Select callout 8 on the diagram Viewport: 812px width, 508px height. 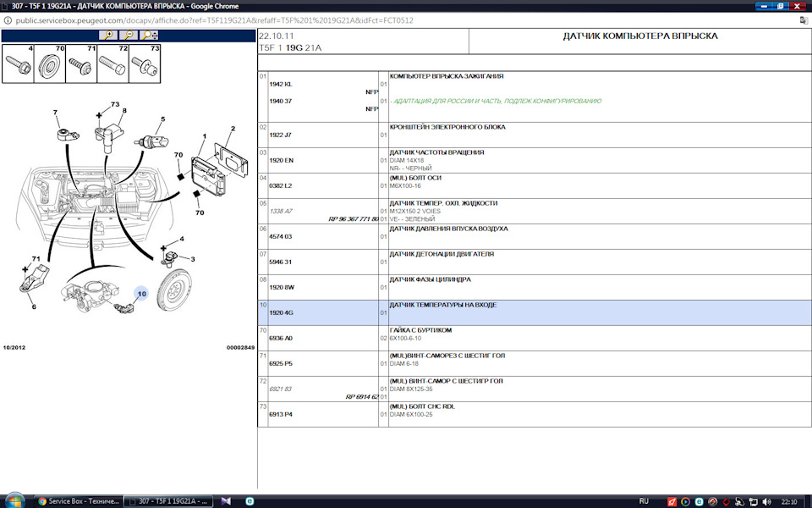point(124,110)
